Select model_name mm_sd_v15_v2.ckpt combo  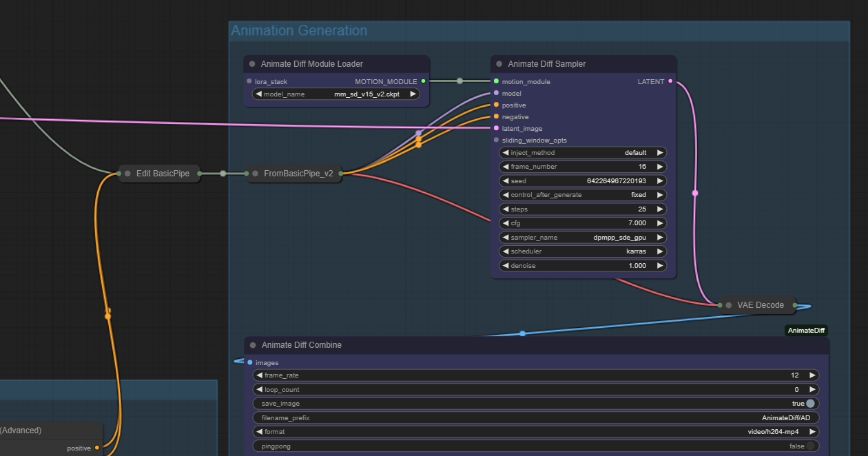pyautogui.click(x=335, y=94)
